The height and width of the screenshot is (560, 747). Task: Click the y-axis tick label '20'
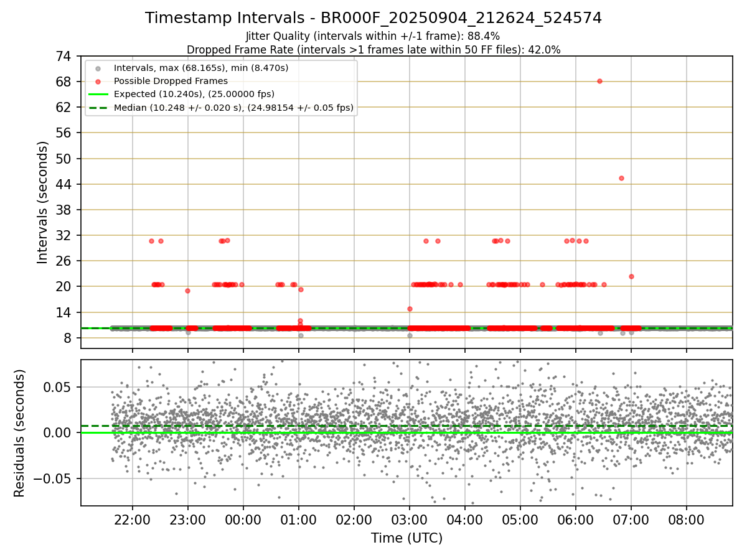coord(64,286)
